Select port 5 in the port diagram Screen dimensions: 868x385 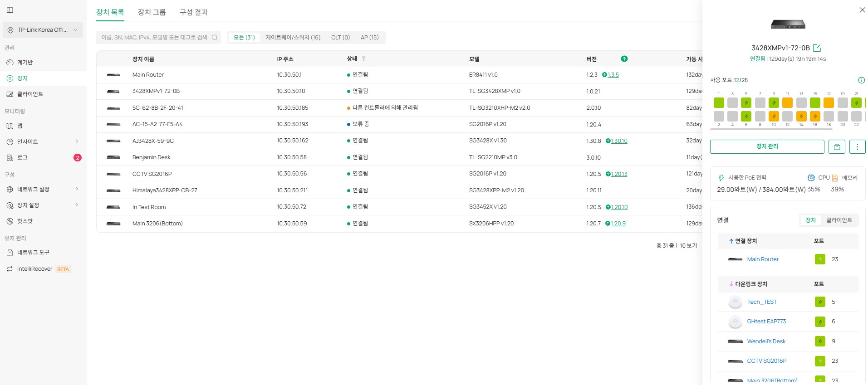point(746,103)
